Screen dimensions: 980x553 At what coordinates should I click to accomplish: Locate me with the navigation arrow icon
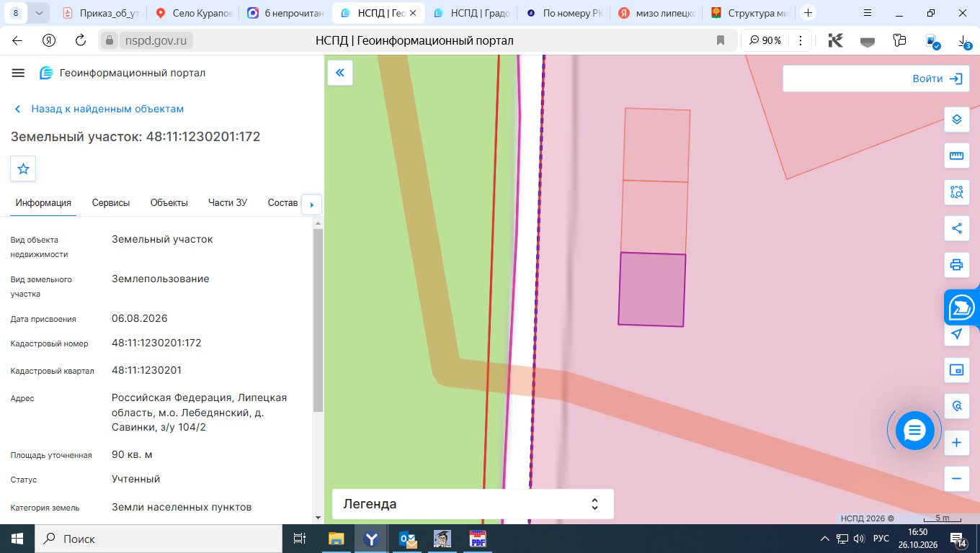[x=956, y=334]
